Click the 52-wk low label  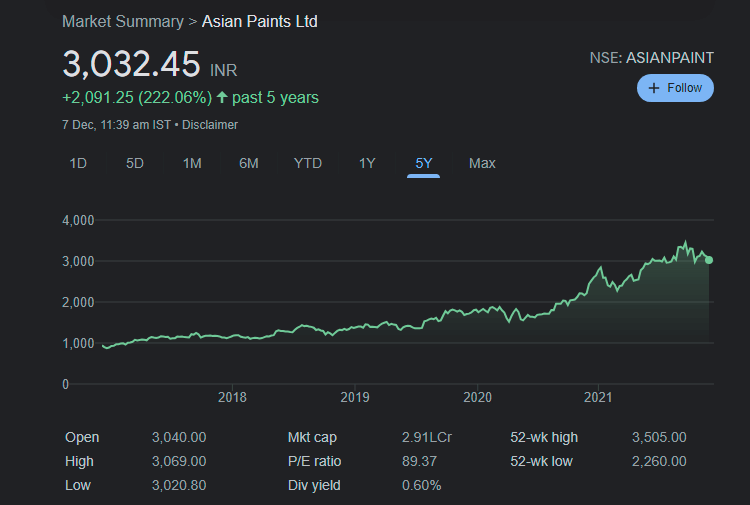pos(541,461)
